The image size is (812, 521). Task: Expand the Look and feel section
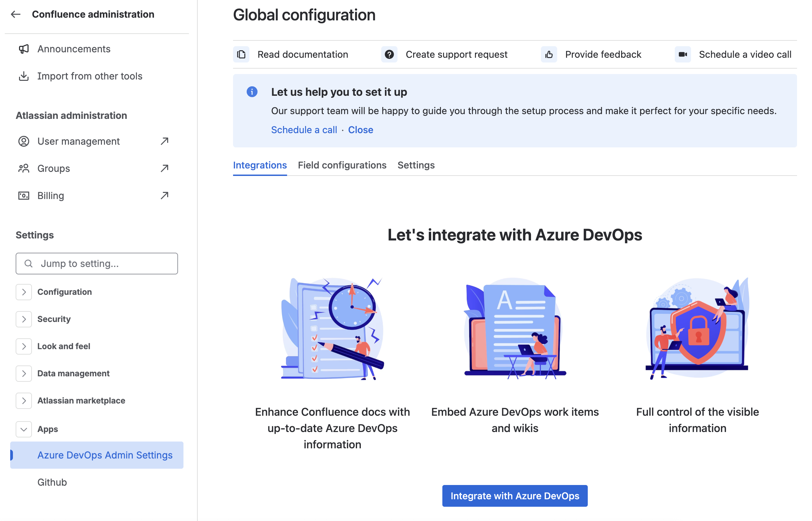24,346
